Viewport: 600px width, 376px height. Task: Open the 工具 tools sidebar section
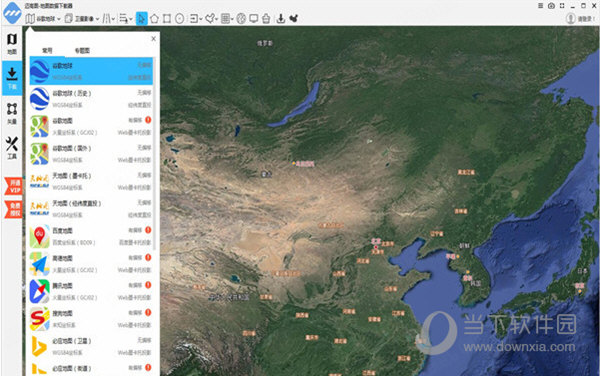point(12,148)
